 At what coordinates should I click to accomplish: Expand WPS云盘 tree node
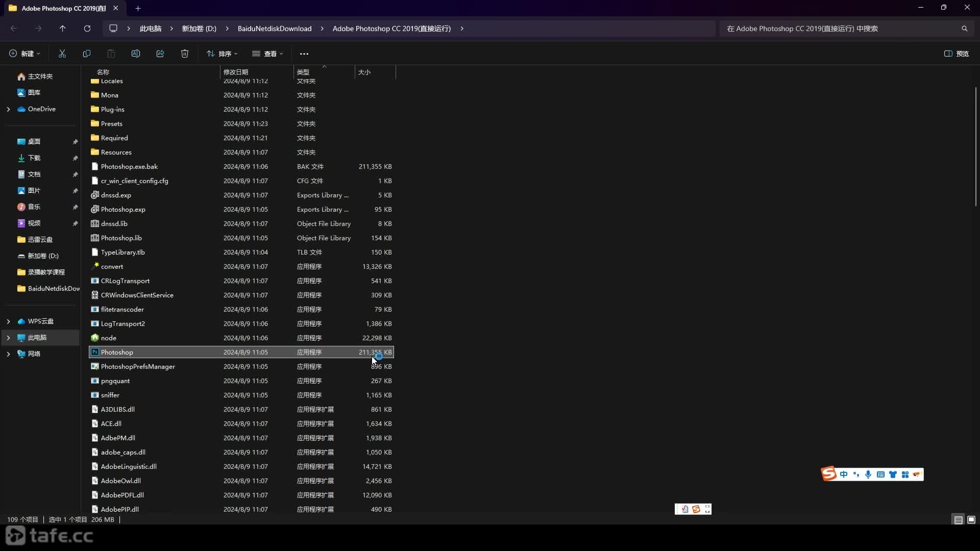8,321
